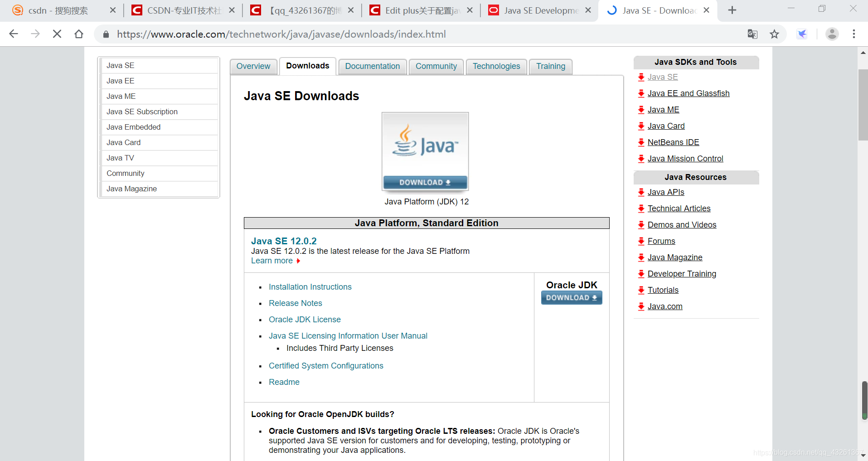Open the Overview page tab
Screen dimensions: 868x461
coord(253,66)
